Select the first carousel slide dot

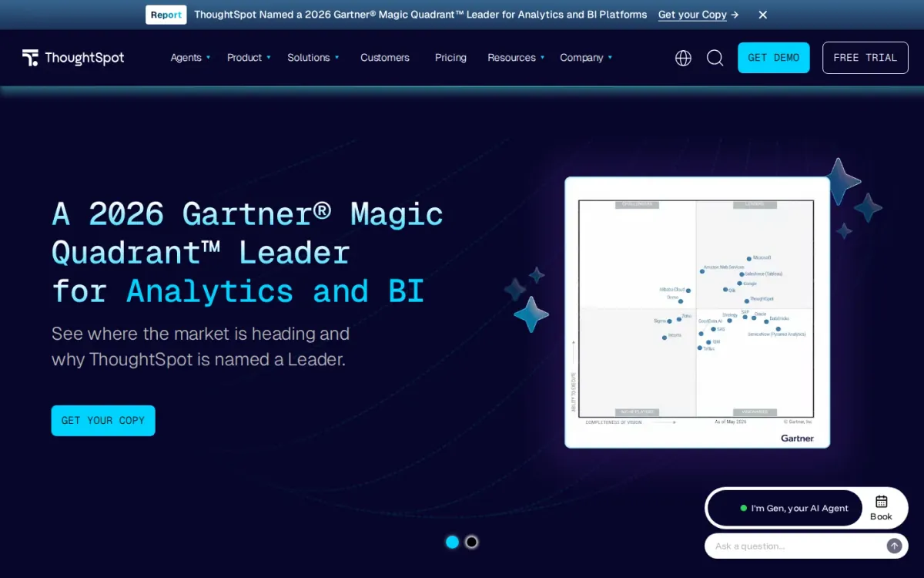click(x=452, y=542)
